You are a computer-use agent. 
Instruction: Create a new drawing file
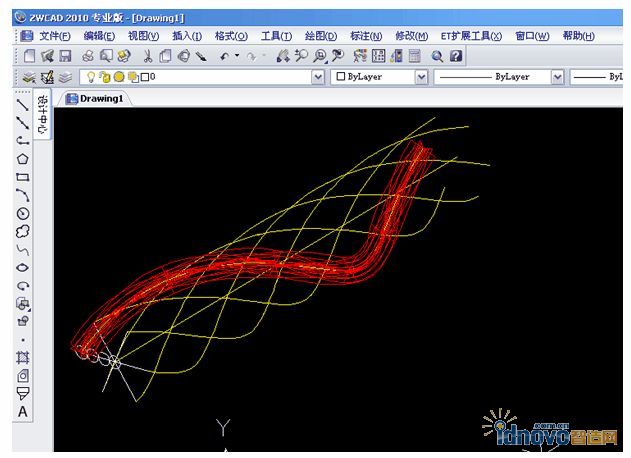(30, 56)
